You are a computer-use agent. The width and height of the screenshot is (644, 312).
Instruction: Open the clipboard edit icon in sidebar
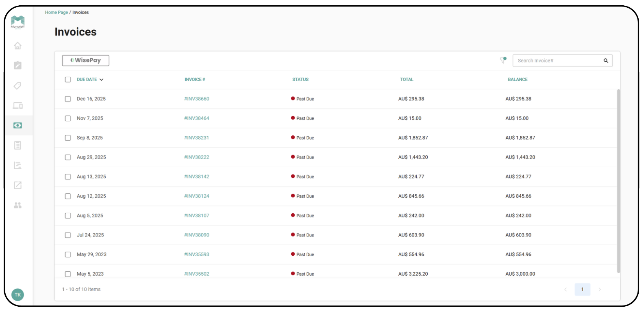pyautogui.click(x=18, y=65)
